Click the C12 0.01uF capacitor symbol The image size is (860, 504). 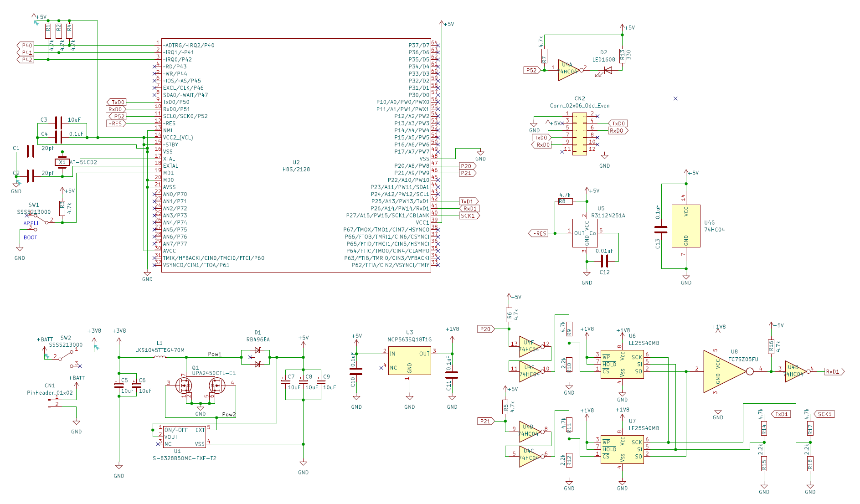pyautogui.click(x=605, y=261)
